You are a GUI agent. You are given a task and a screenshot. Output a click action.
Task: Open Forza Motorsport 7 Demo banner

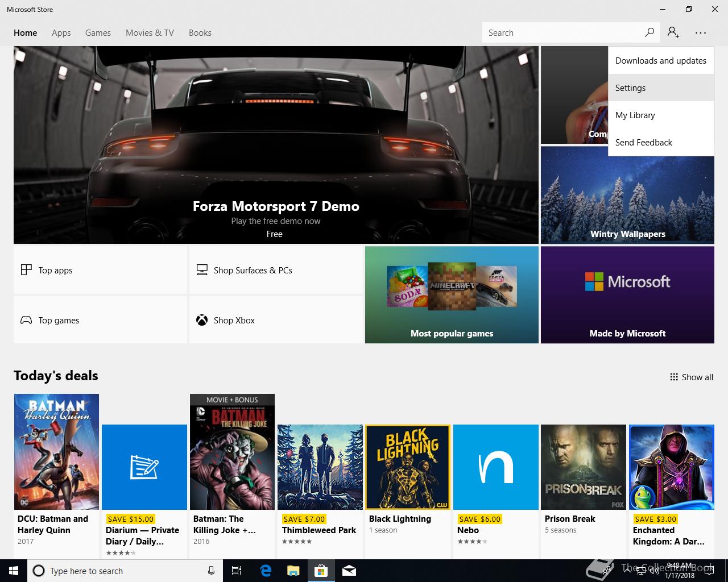pos(276,145)
